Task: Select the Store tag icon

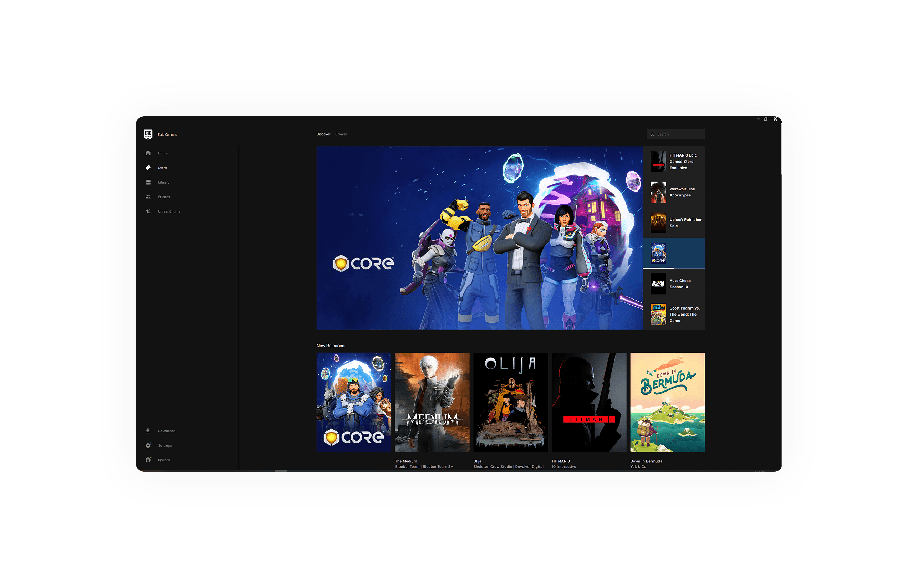Action: tap(148, 168)
